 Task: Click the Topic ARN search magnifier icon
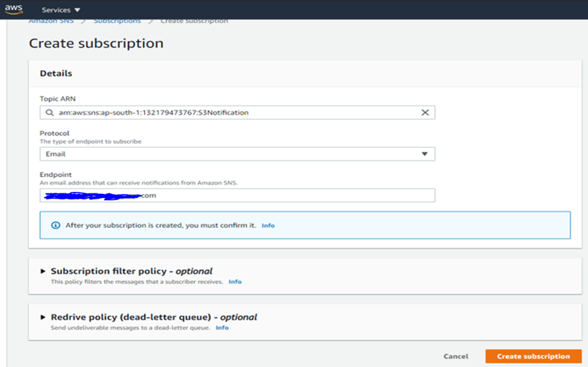tap(50, 113)
